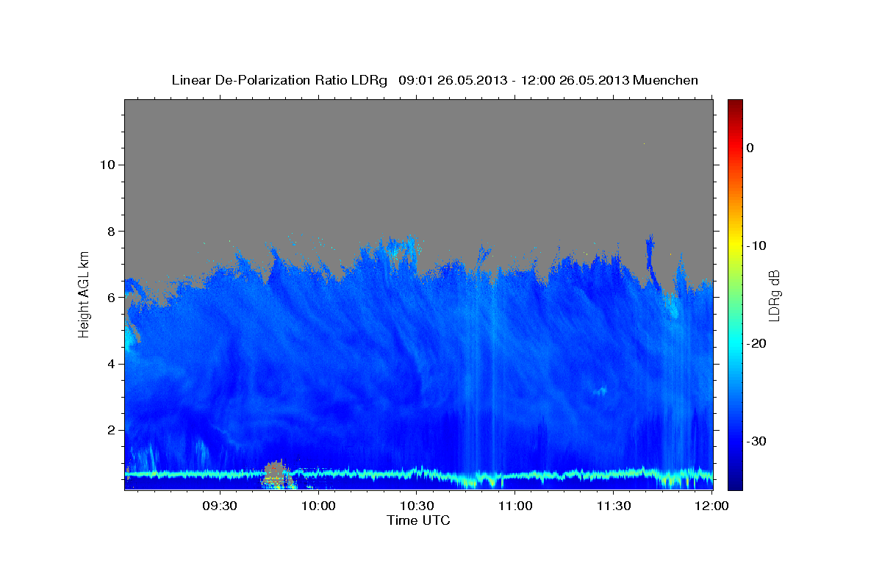Click the '10:00' time axis label
Viewport: 882px width, 588px height.
[318, 507]
